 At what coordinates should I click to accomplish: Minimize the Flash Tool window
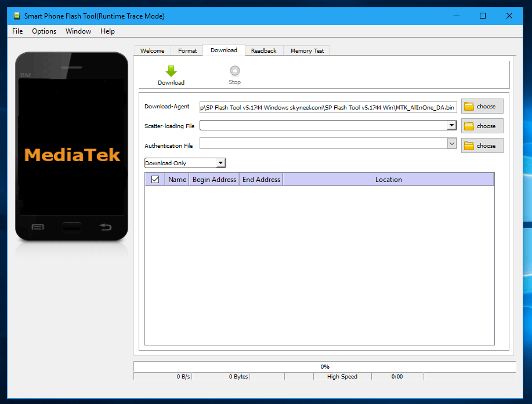(457, 16)
